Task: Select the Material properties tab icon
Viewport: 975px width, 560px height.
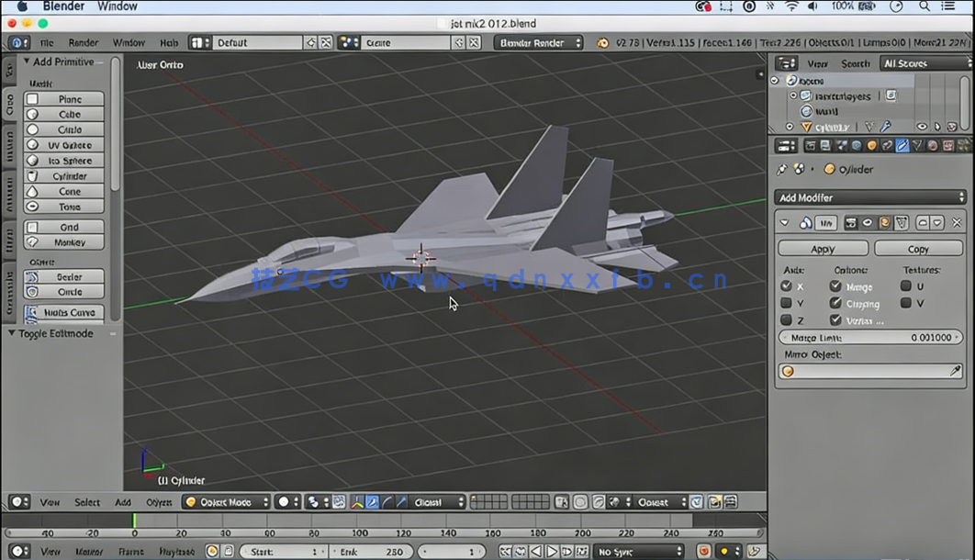Action: click(x=933, y=145)
